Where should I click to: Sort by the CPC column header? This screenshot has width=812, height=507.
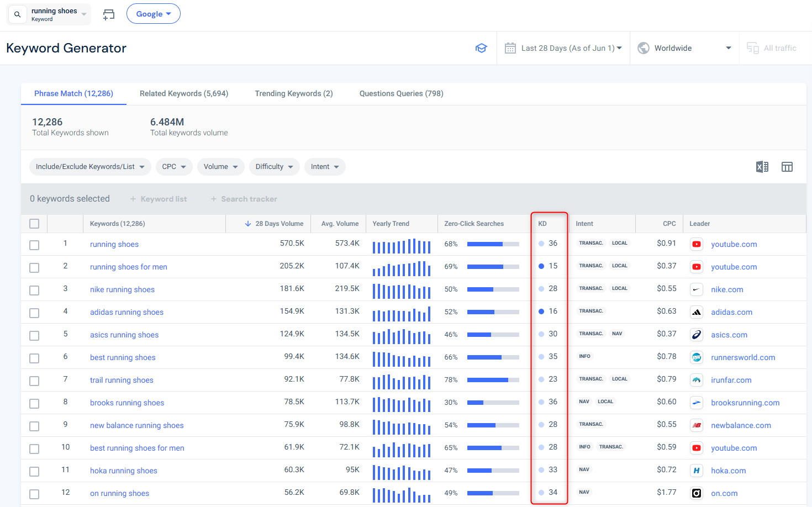click(x=669, y=224)
